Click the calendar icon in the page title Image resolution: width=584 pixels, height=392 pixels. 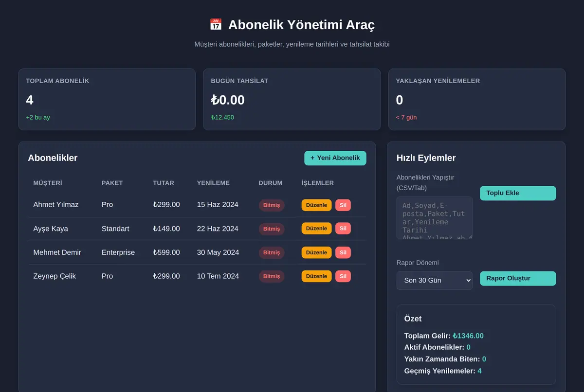click(x=216, y=24)
